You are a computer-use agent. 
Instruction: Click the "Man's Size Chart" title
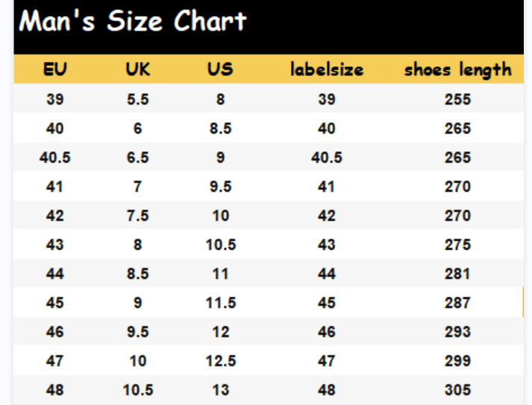[x=132, y=22]
